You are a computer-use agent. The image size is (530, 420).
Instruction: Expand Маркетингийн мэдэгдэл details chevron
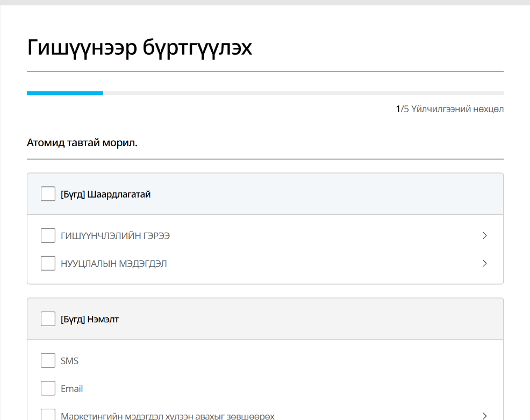(485, 416)
